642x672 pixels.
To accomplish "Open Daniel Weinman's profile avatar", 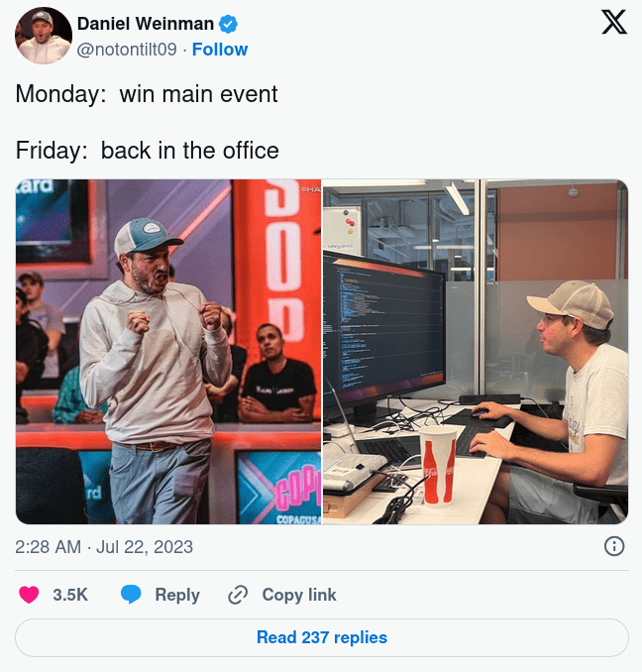I will [44, 36].
